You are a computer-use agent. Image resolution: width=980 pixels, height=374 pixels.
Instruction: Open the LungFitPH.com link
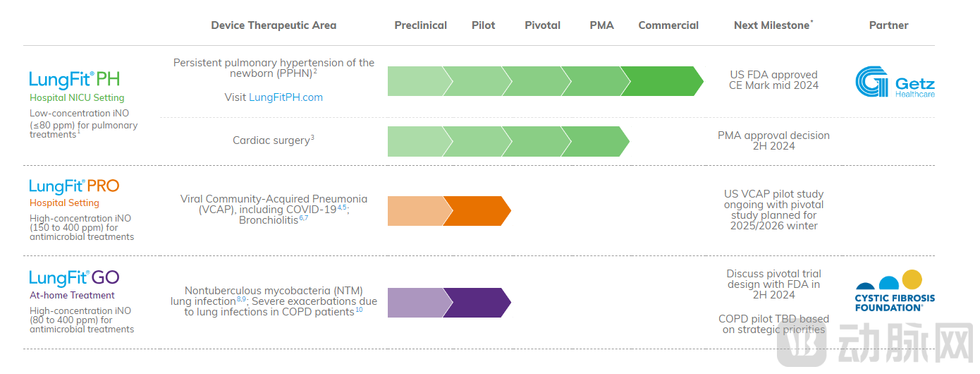pos(286,97)
